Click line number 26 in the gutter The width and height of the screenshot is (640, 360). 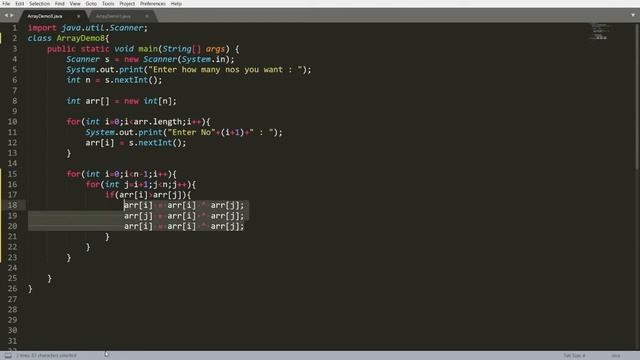(x=12, y=289)
